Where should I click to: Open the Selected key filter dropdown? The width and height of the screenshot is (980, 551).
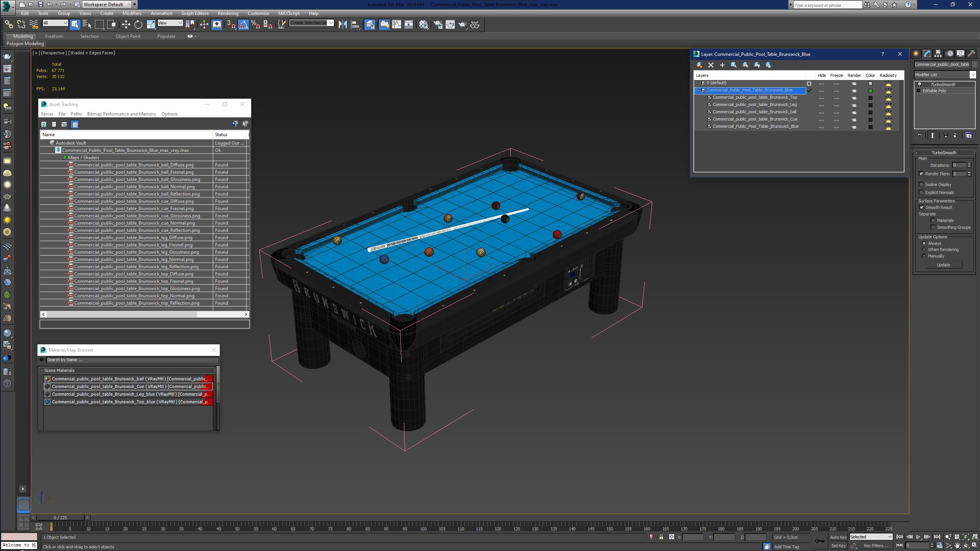pos(871,537)
